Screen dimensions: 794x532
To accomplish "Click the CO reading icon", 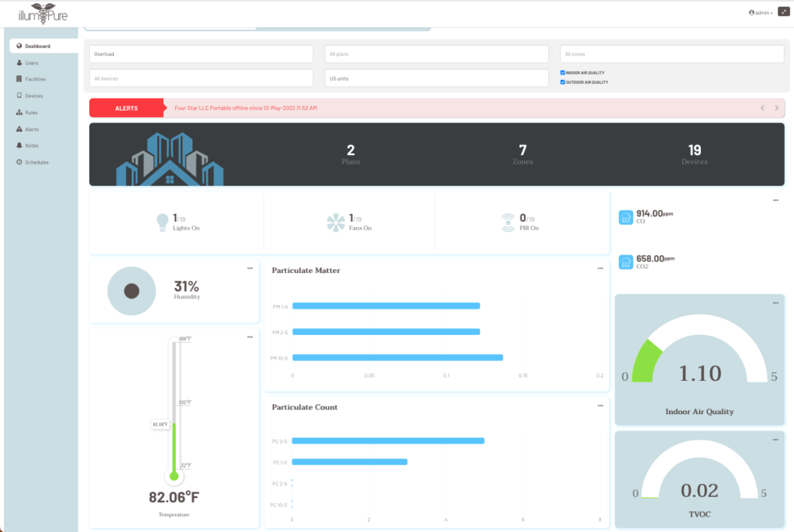I will coord(626,218).
